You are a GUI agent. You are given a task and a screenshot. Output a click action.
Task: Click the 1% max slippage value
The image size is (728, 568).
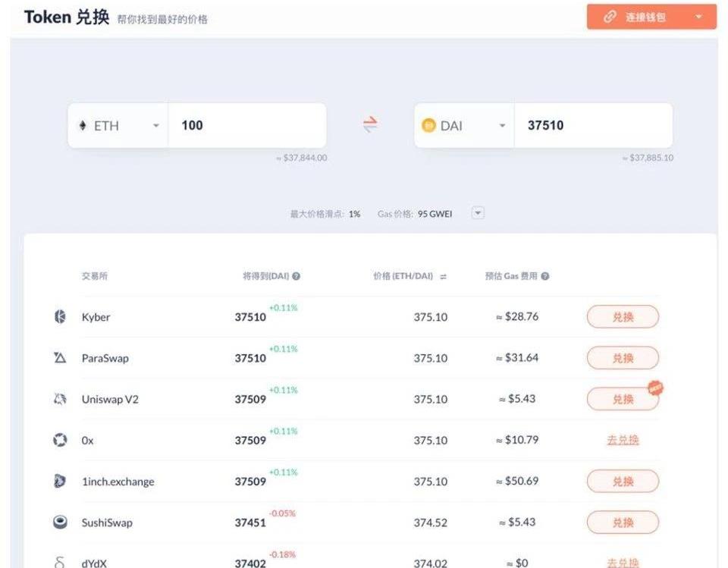click(x=354, y=214)
